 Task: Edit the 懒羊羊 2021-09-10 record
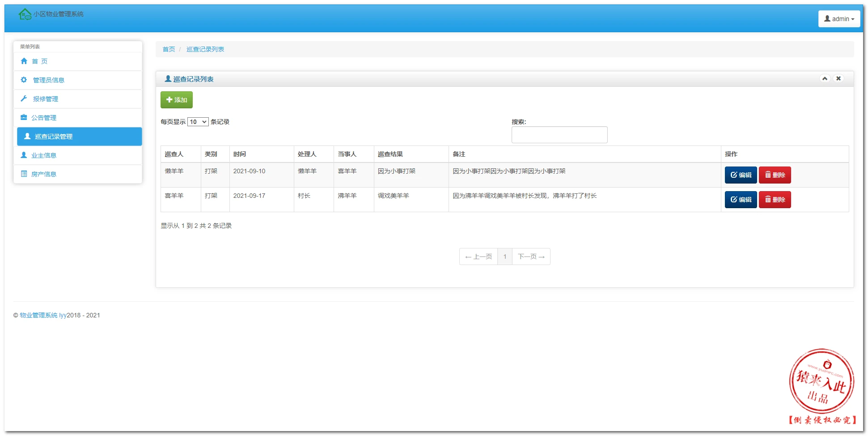click(741, 175)
